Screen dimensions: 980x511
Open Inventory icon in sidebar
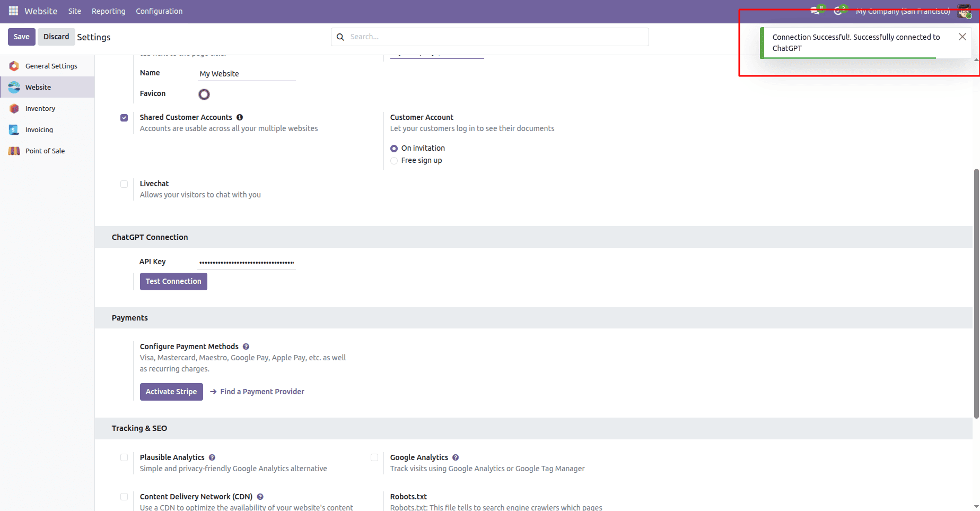tap(14, 108)
